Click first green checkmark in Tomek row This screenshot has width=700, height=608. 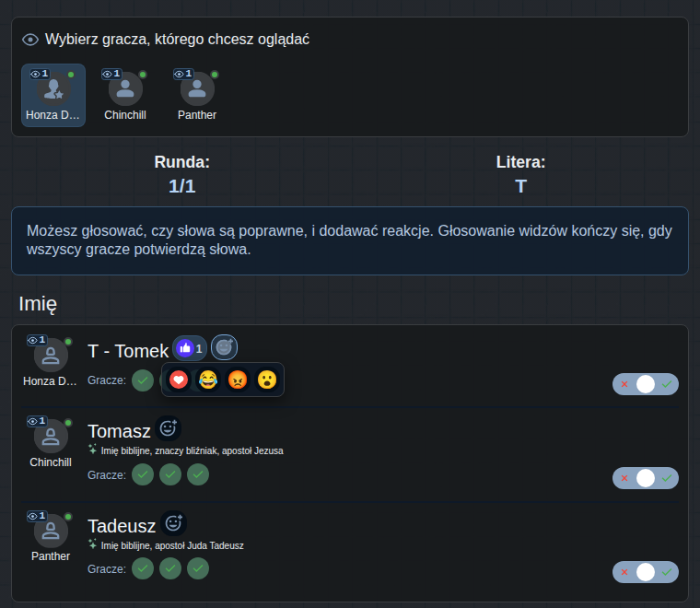(x=143, y=380)
